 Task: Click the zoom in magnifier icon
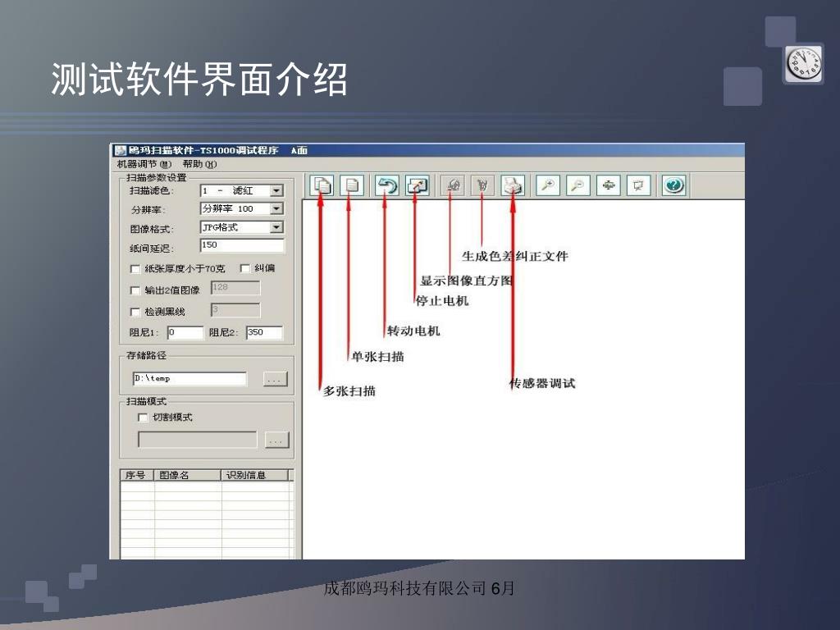pos(548,186)
